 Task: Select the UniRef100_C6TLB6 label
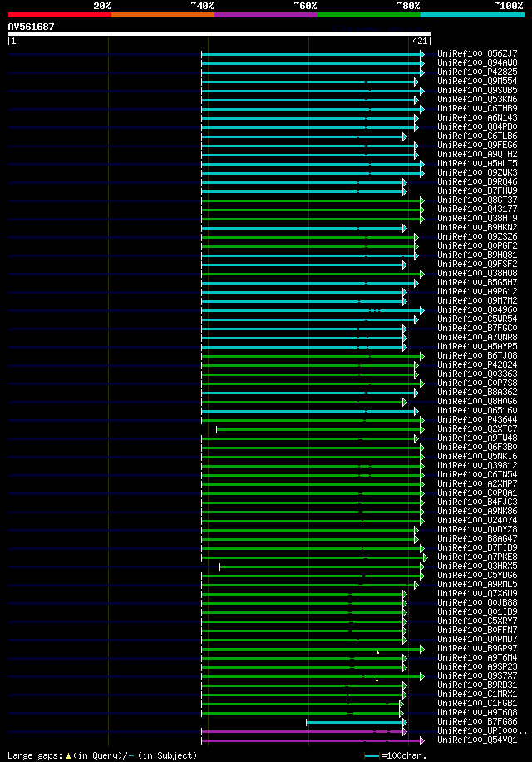point(477,136)
